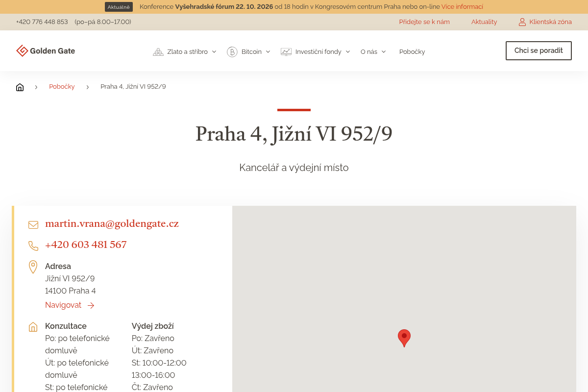Click the investment funds chart icon
This screenshot has width=588, height=392.
click(286, 51)
